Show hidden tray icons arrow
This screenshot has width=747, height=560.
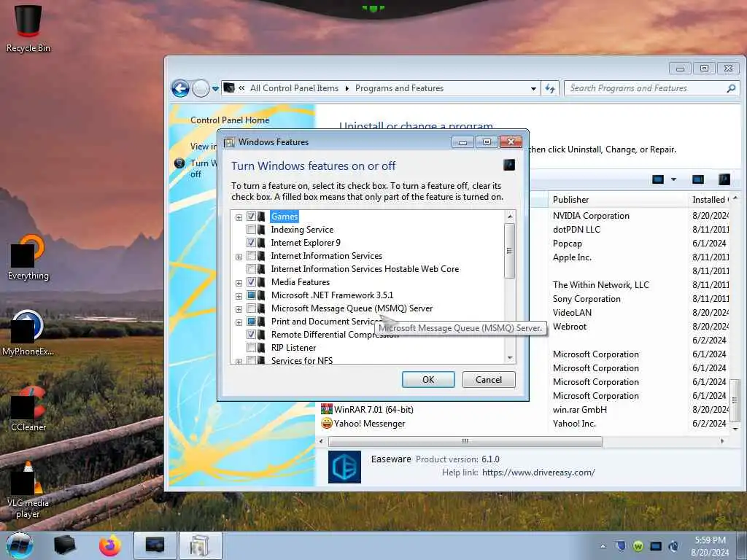tap(603, 546)
